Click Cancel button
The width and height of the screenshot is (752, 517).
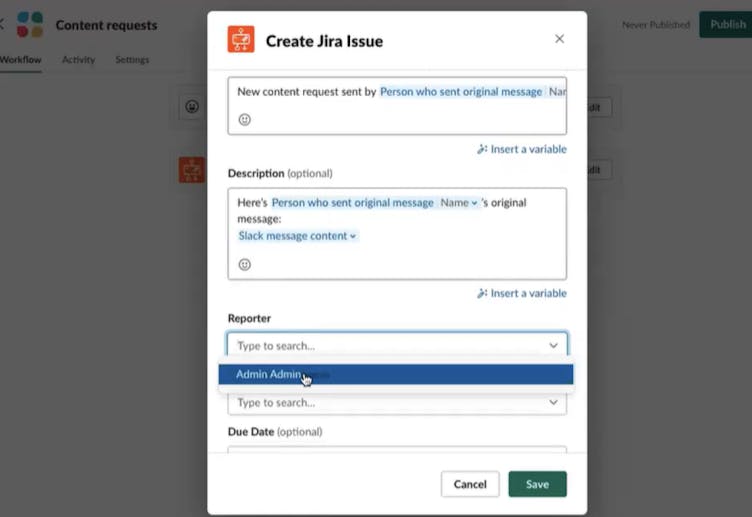pos(470,484)
